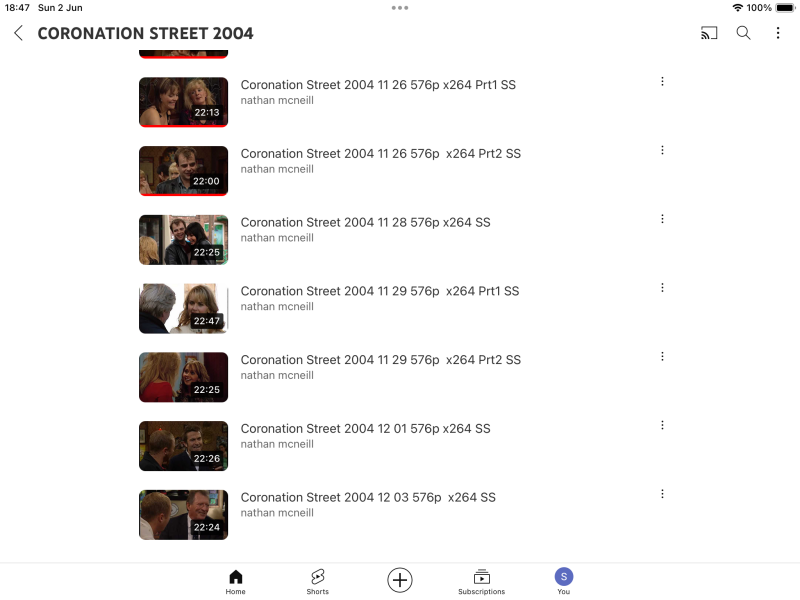
Task: Open title Coronation Street 2004 12 03 576p
Action: click(368, 497)
